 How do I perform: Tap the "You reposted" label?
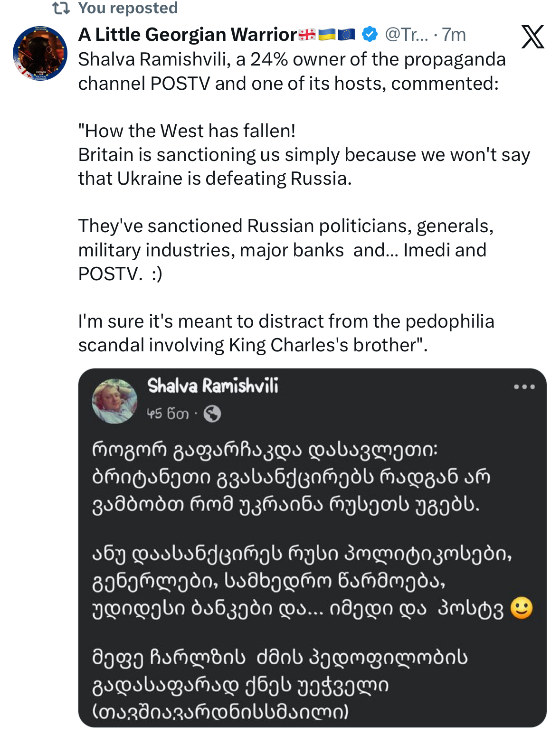[128, 8]
